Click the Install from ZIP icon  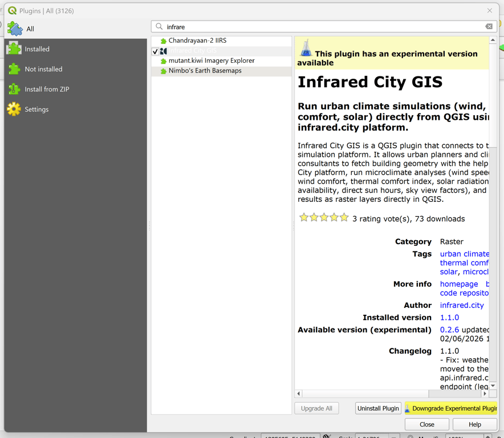tap(14, 89)
